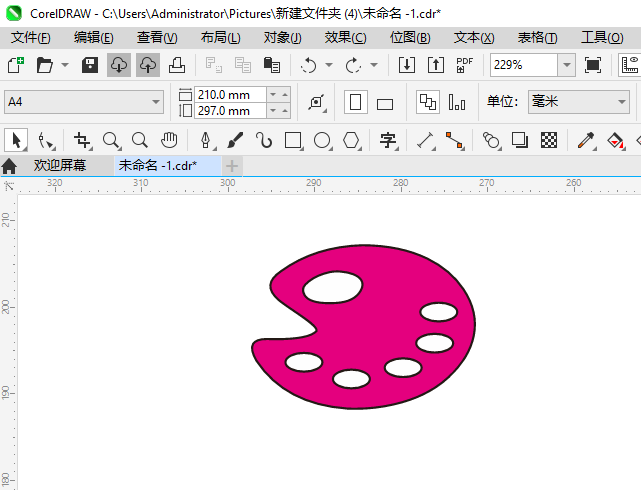Select the Connector tool
Screen dimensions: 641x490
(455, 140)
